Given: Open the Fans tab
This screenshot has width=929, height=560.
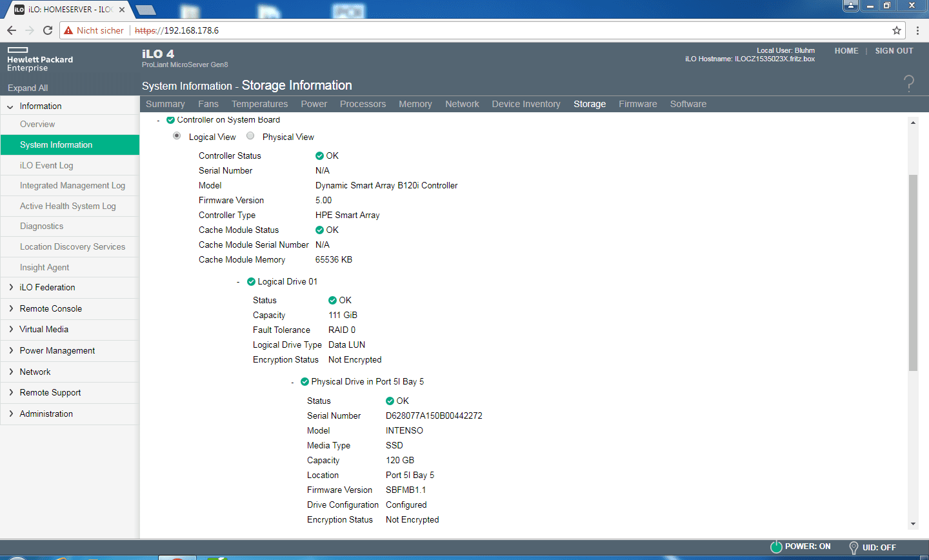Looking at the screenshot, I should (x=208, y=104).
